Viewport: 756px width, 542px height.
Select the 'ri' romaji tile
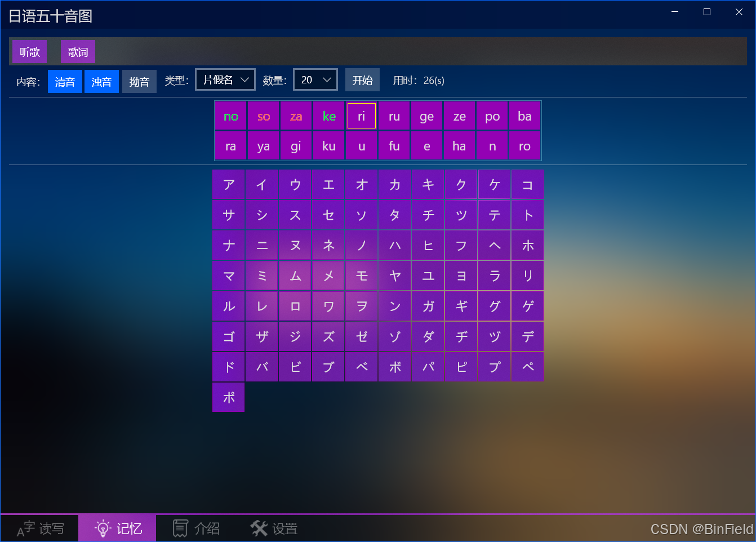[362, 116]
